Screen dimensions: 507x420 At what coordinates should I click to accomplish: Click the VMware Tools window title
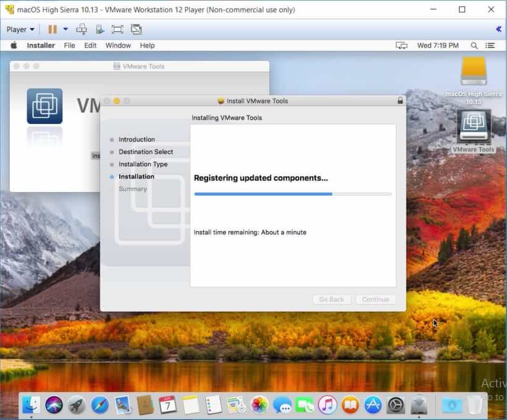click(x=143, y=66)
